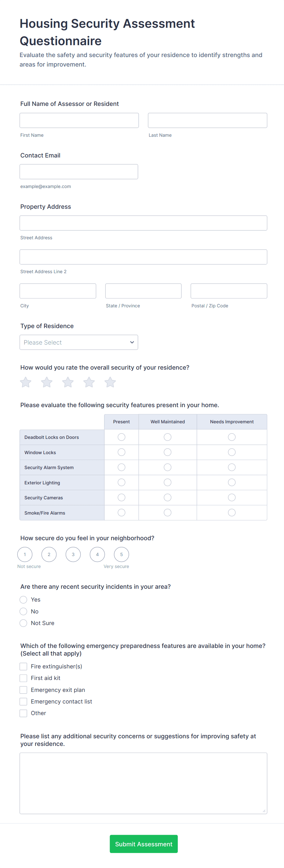Focus the First Name input field
284x868 pixels.
79,120
